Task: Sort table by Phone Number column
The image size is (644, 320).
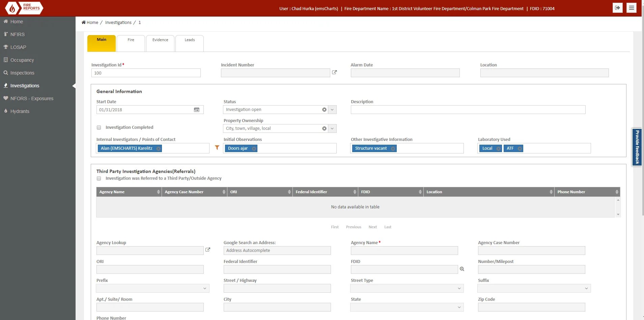Action: pyautogui.click(x=587, y=192)
